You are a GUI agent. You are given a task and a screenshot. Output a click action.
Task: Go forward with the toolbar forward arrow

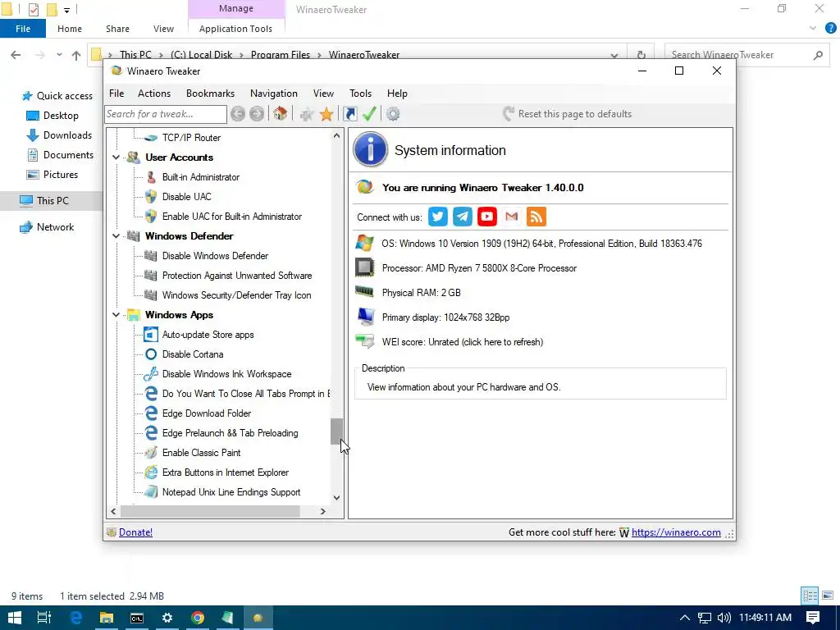pyautogui.click(x=257, y=113)
